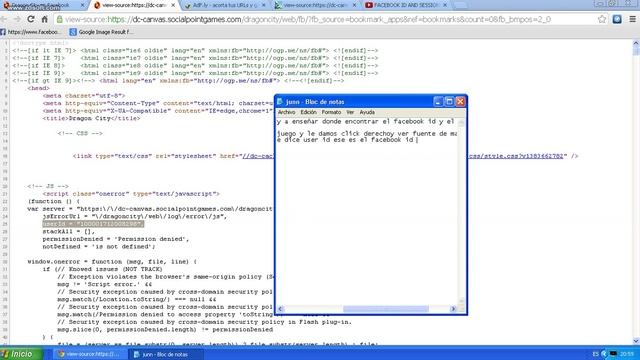Click the browser forward arrow
640x360 pixels.
click(x=17, y=19)
